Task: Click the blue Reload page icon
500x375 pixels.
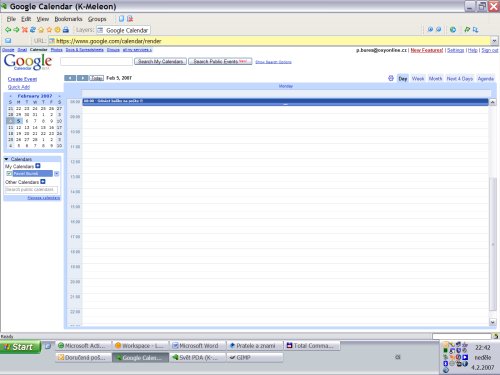Action: [x=33, y=30]
